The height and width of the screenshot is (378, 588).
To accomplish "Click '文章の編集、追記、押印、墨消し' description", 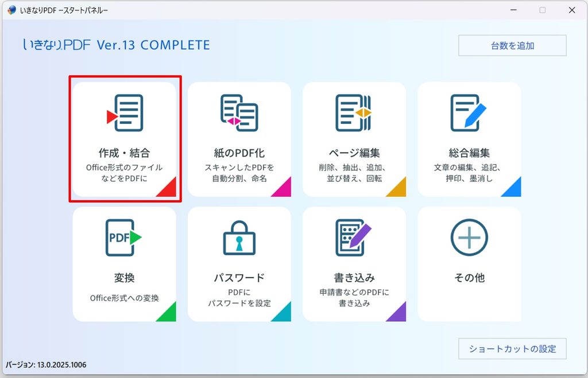I will (x=469, y=173).
